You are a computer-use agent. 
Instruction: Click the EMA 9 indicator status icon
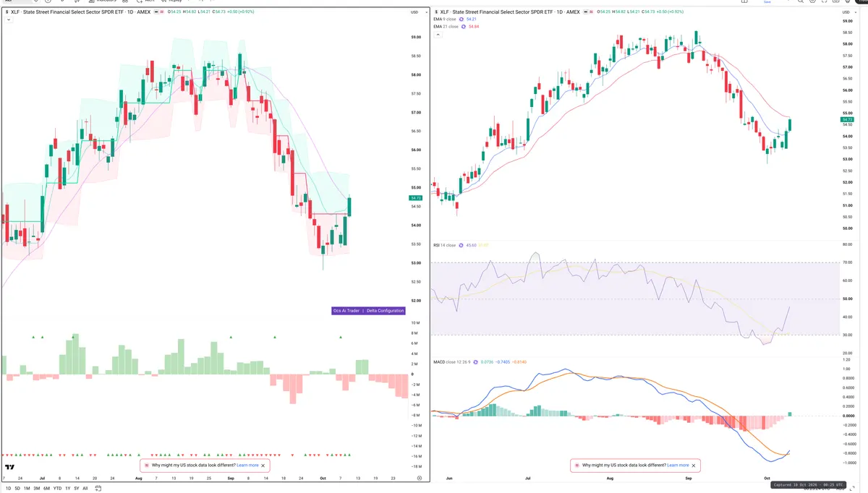tap(461, 20)
